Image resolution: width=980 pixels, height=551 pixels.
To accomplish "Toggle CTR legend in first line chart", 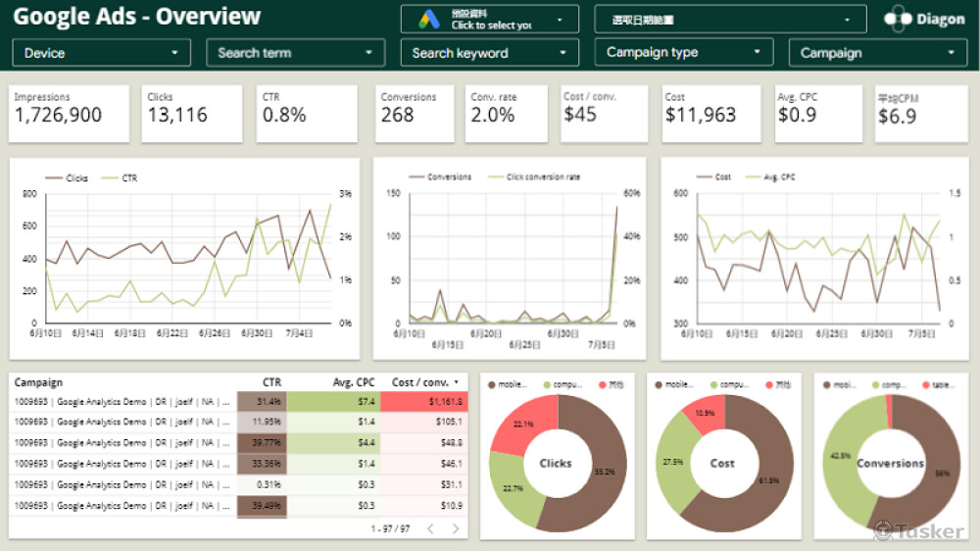I will click(x=120, y=178).
